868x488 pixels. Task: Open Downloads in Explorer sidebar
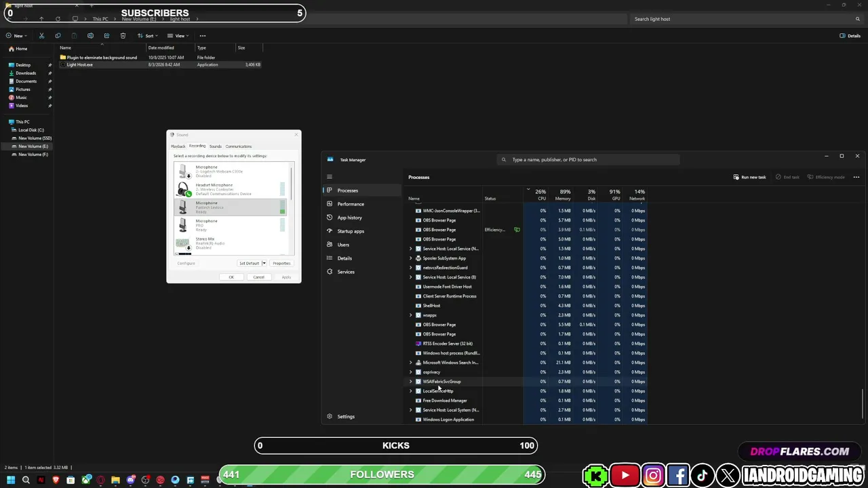26,73
